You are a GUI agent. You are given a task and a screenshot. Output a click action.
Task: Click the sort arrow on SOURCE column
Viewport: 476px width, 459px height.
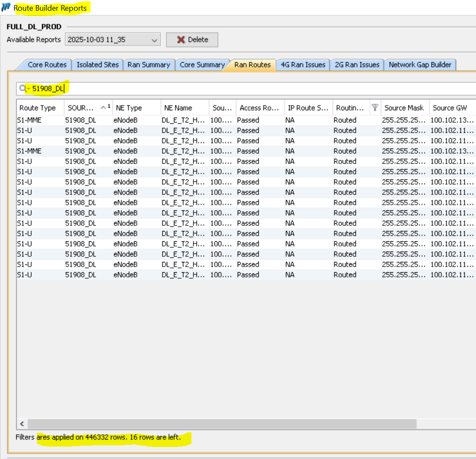point(103,108)
